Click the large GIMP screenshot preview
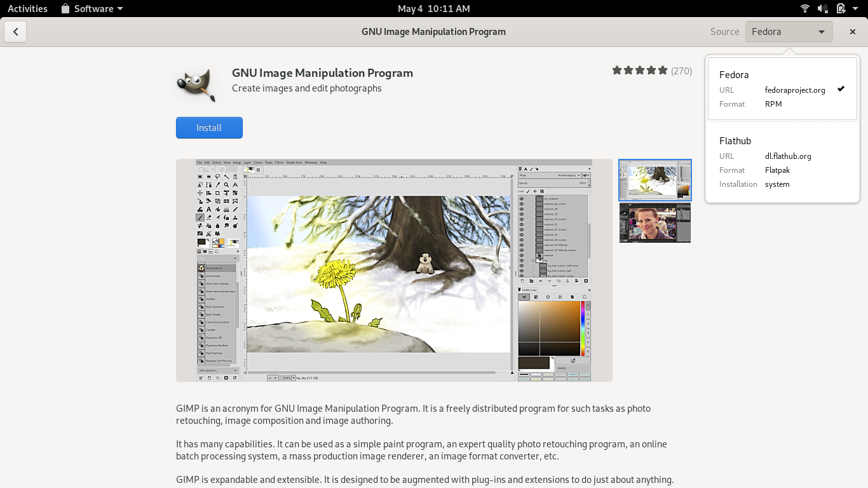This screenshot has width=868, height=488. [x=394, y=270]
